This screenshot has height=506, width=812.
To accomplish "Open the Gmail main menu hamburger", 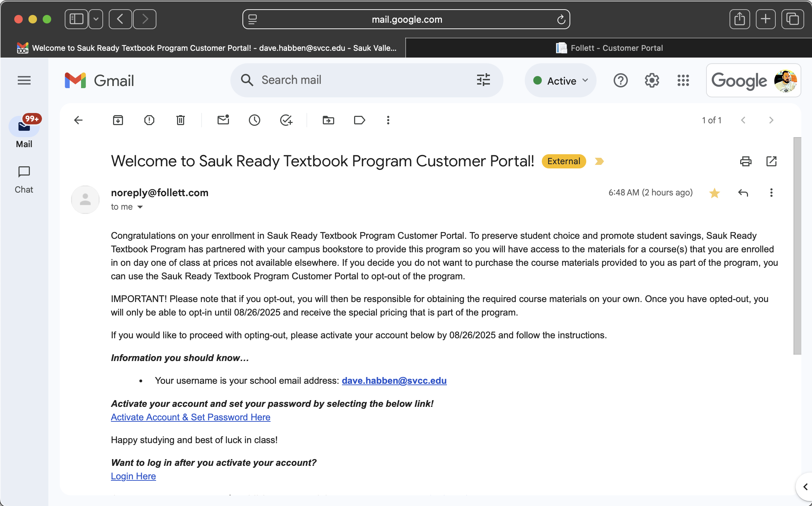I will point(24,80).
